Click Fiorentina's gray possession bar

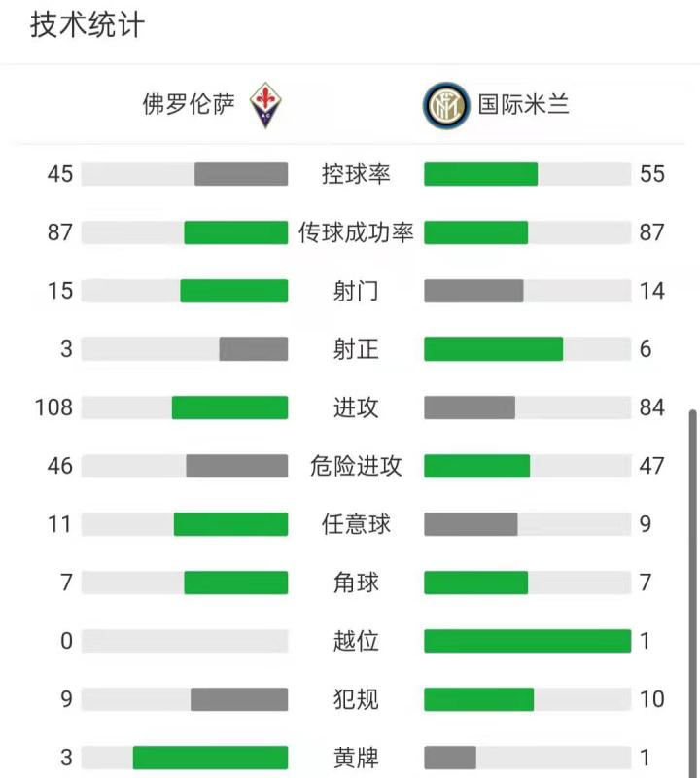[x=241, y=174]
